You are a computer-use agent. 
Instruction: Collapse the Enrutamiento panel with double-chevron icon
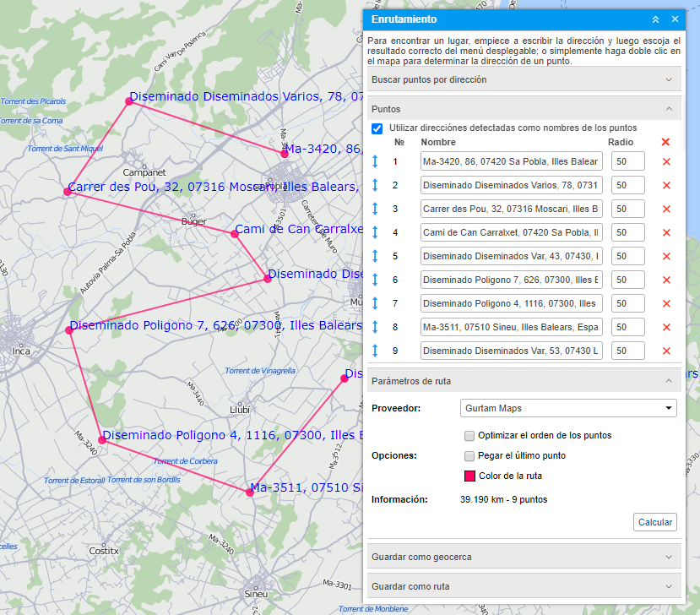point(655,19)
